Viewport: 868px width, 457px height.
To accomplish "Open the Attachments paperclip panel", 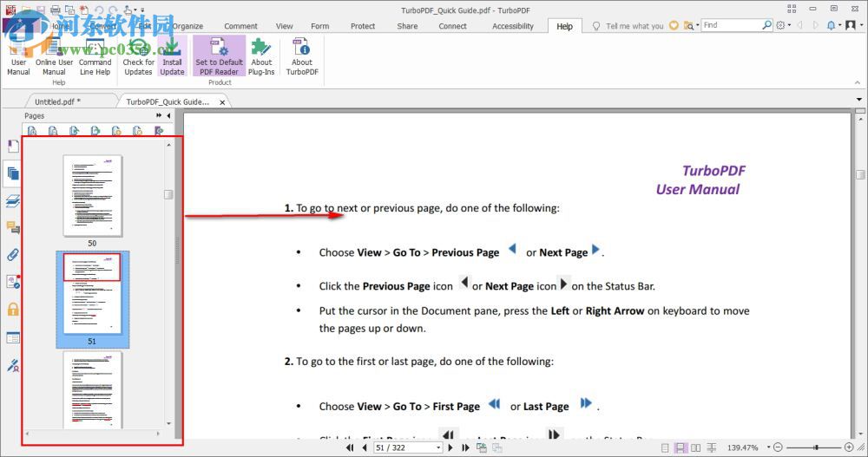I will [x=13, y=254].
